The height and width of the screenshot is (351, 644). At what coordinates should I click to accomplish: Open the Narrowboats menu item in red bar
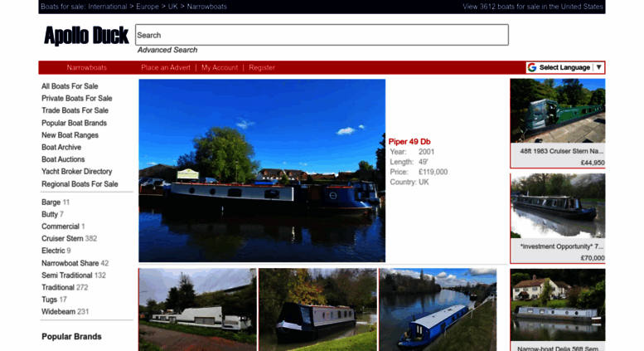pos(87,67)
